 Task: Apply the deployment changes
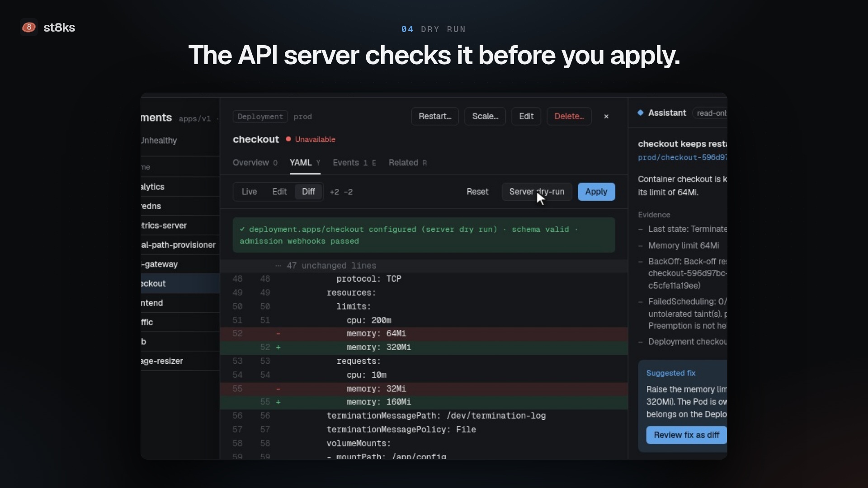coord(596,192)
